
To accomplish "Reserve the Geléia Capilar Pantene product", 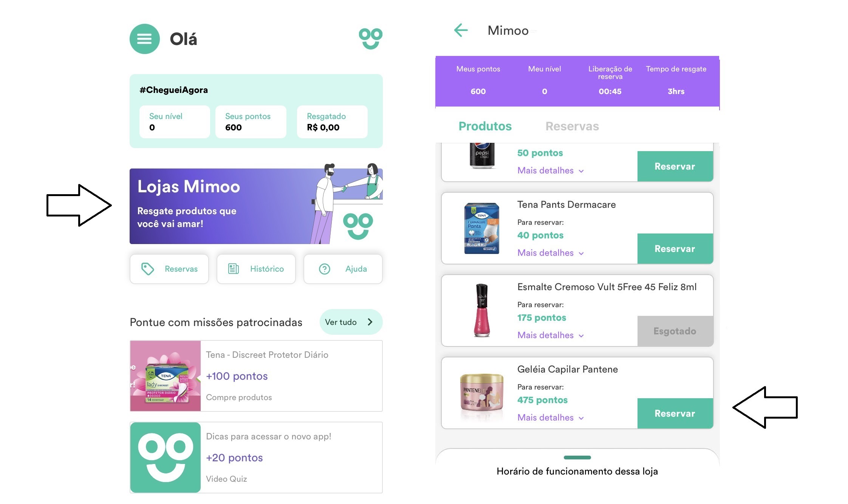I will (x=675, y=413).
